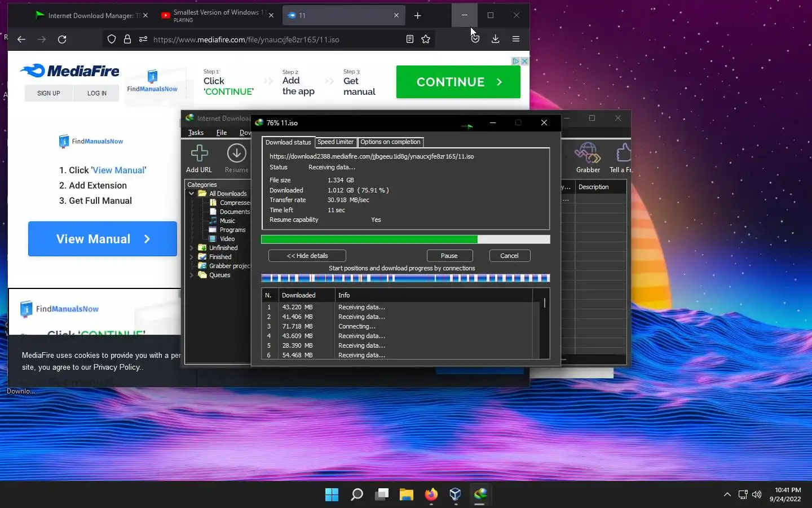812x508 pixels.
Task: Close the Smallest Version of Windows tab
Action: [271, 15]
